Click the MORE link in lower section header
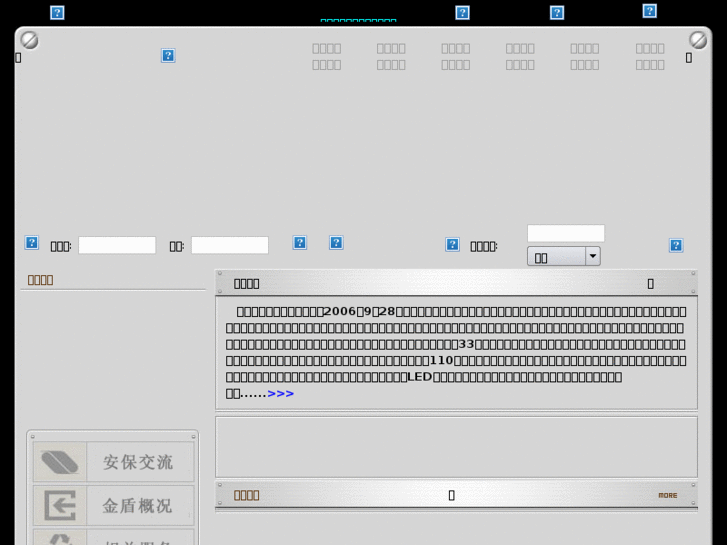 pyautogui.click(x=668, y=495)
